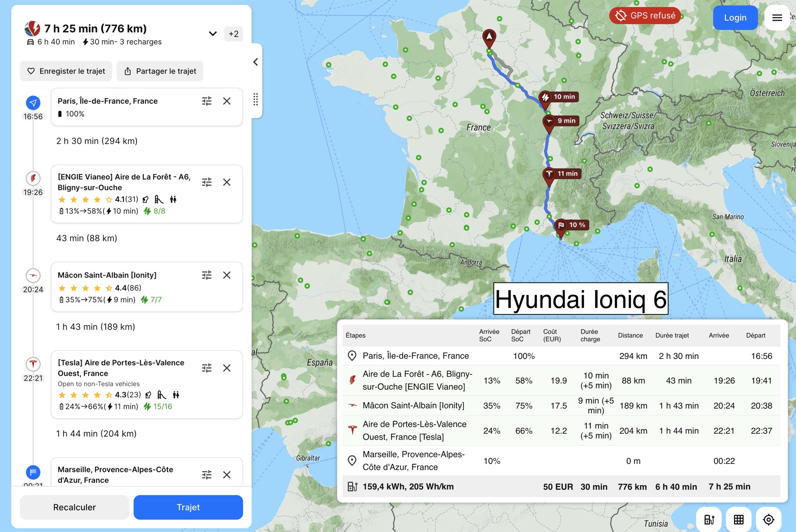The image size is (796, 532).
Task: Click the Tesla icon in timeline
Action: (x=33, y=364)
